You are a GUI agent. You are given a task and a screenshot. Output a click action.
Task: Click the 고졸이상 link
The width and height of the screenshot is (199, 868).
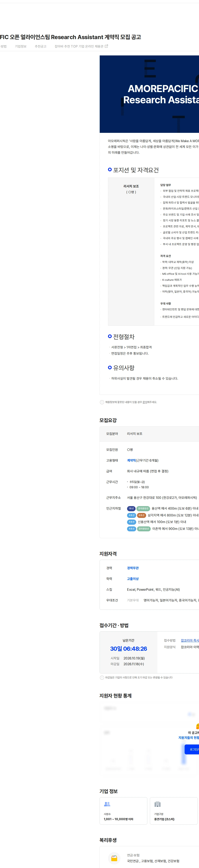click(x=133, y=579)
